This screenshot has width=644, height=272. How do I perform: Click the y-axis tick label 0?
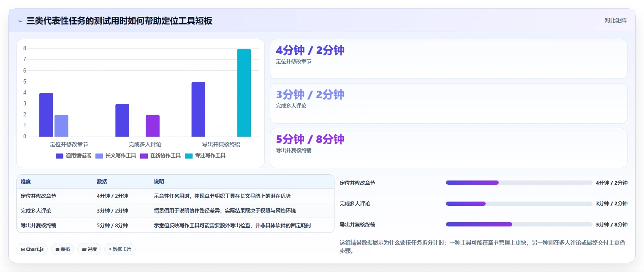coord(25,137)
